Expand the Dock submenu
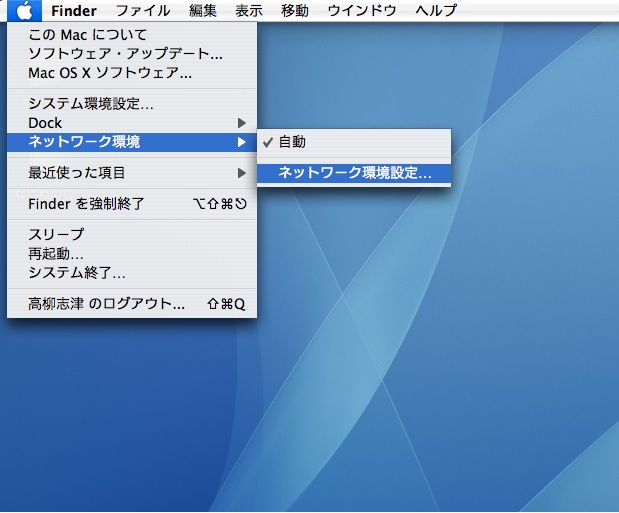 [132, 123]
